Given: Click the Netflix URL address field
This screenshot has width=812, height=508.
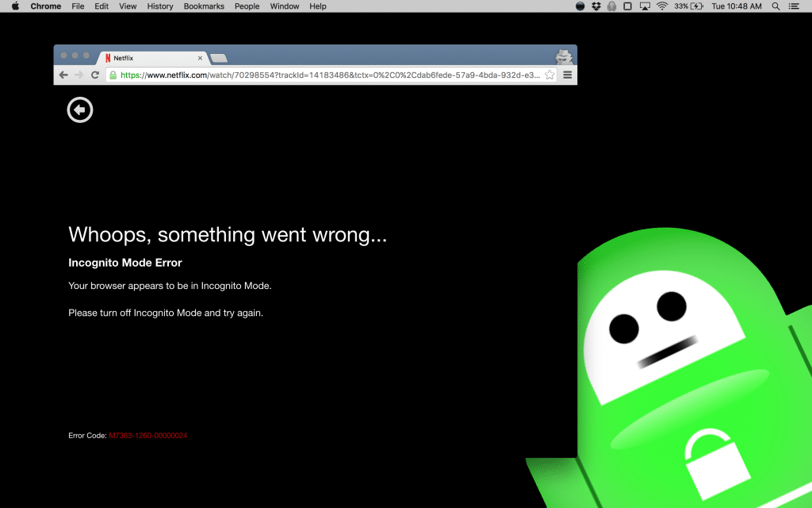Looking at the screenshot, I should 330,75.
